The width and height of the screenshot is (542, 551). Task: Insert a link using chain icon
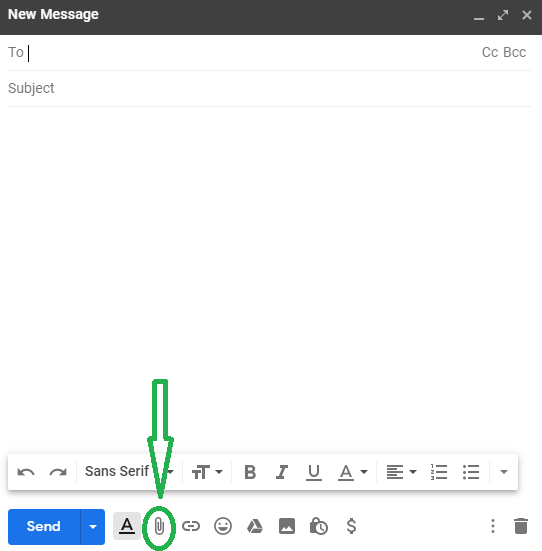point(191,526)
